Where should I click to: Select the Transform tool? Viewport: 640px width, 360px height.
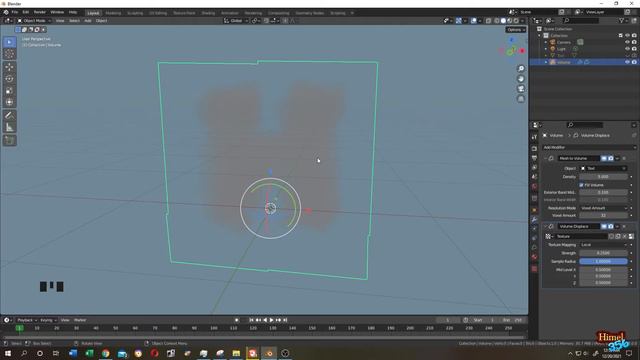[9, 102]
